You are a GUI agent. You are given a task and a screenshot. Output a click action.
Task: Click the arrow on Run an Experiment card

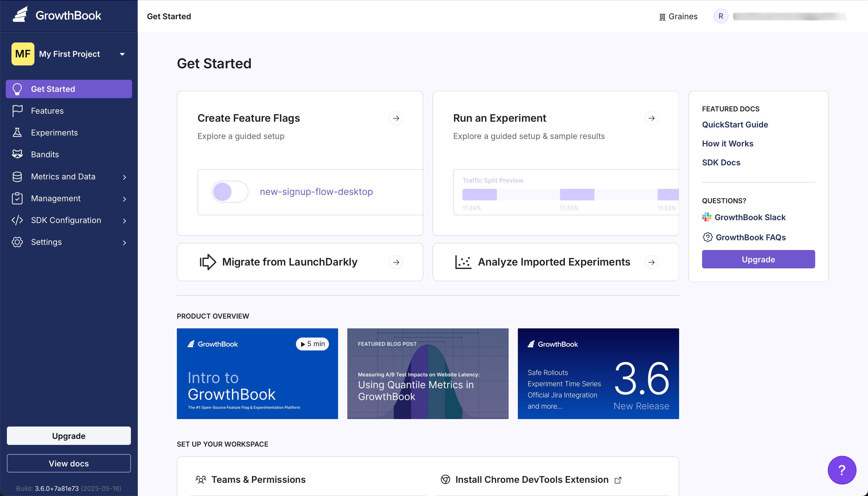click(651, 118)
